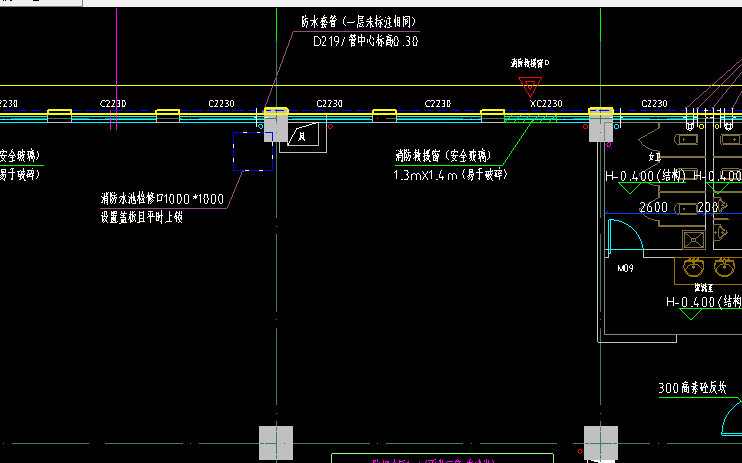This screenshot has height=463, width=742.
Task: Select the magenta circle below the upper right column
Action: tap(609, 144)
